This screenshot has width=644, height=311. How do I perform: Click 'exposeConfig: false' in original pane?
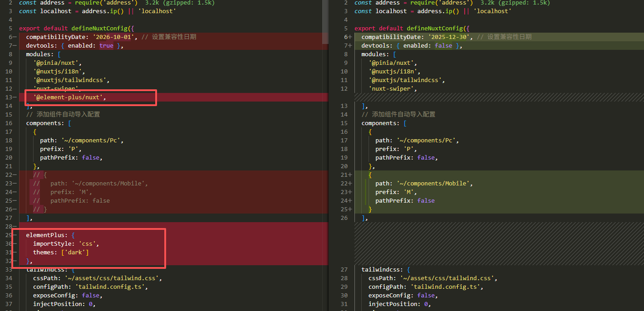tap(66, 295)
